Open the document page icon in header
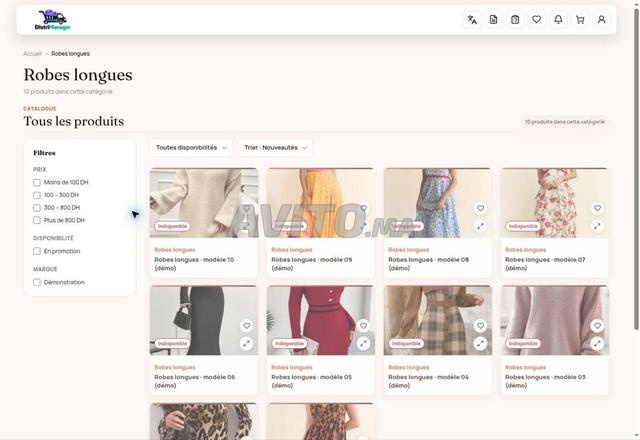Image resolution: width=640 pixels, height=440 pixels. click(x=493, y=20)
